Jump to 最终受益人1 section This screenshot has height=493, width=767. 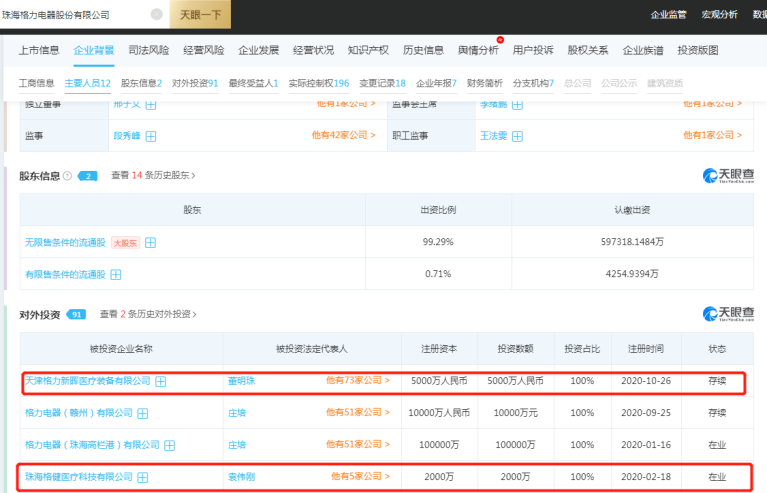coord(253,83)
